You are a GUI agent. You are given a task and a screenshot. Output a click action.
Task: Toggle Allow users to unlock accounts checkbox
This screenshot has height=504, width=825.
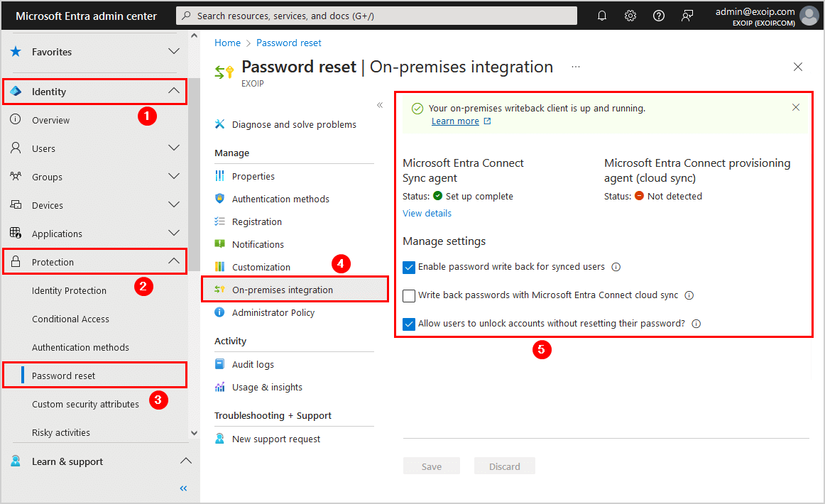tap(409, 324)
